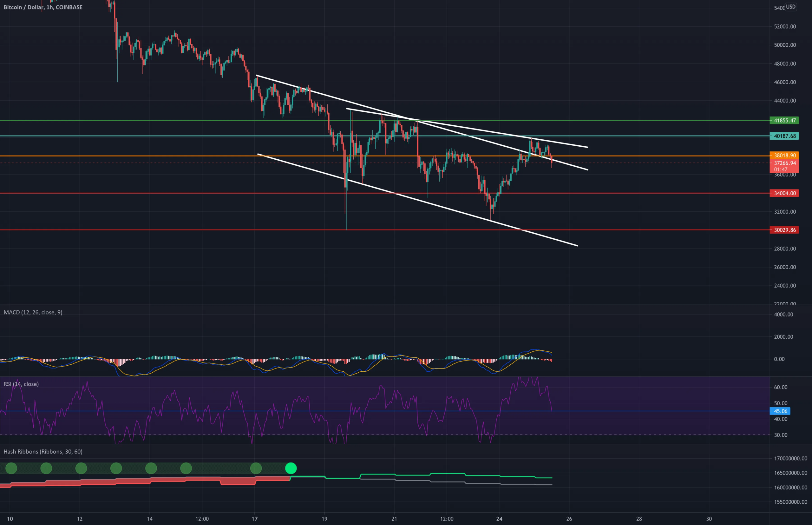Click the red 34004.00 price label
Image resolution: width=812 pixels, height=525 pixels.
784,193
